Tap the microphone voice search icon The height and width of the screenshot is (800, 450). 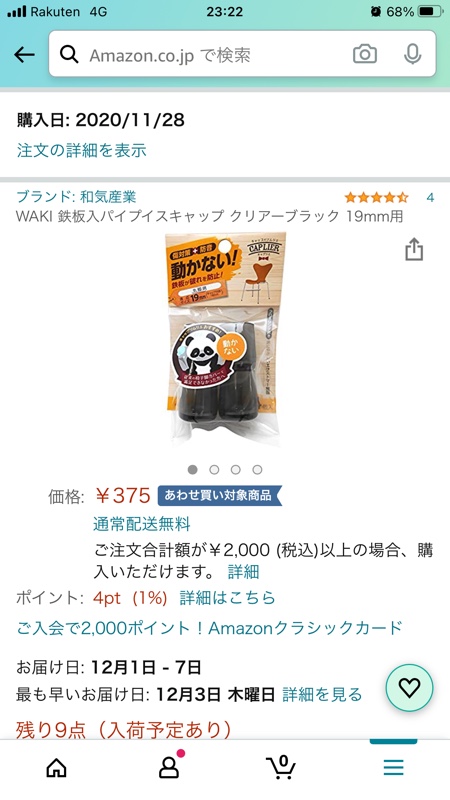click(x=412, y=54)
